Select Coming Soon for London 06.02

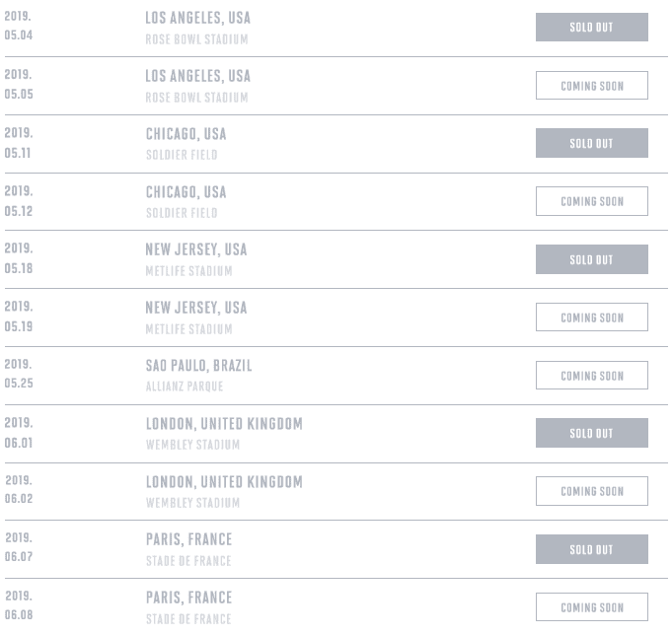[x=591, y=491]
